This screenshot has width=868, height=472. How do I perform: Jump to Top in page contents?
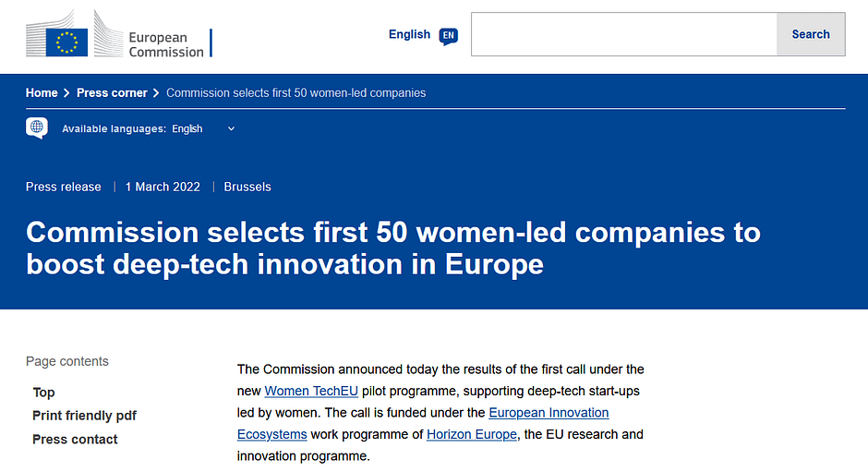coord(43,393)
